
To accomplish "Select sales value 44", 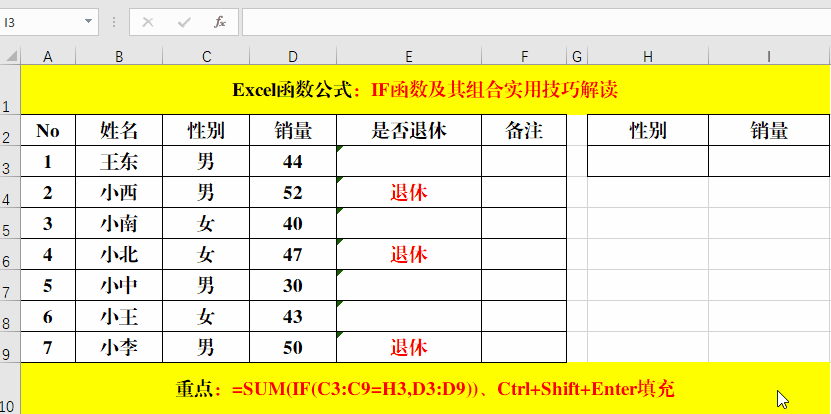I will (x=293, y=161).
